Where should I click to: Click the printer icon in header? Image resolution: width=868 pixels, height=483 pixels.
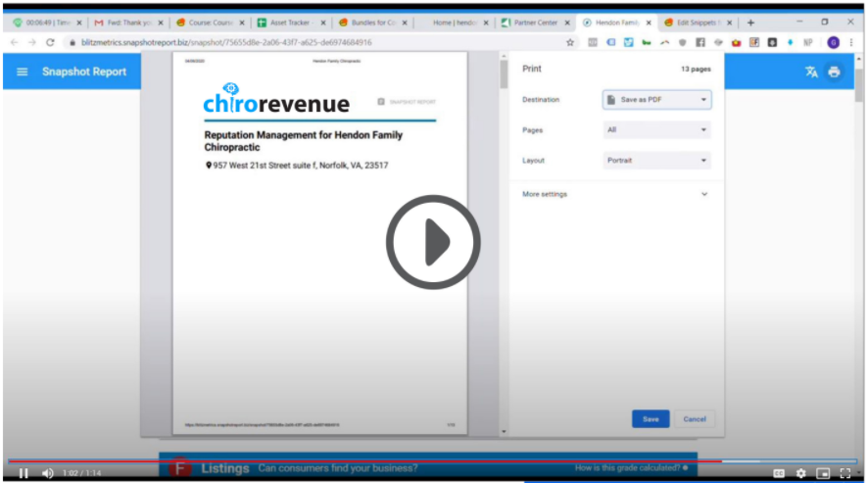tap(834, 72)
